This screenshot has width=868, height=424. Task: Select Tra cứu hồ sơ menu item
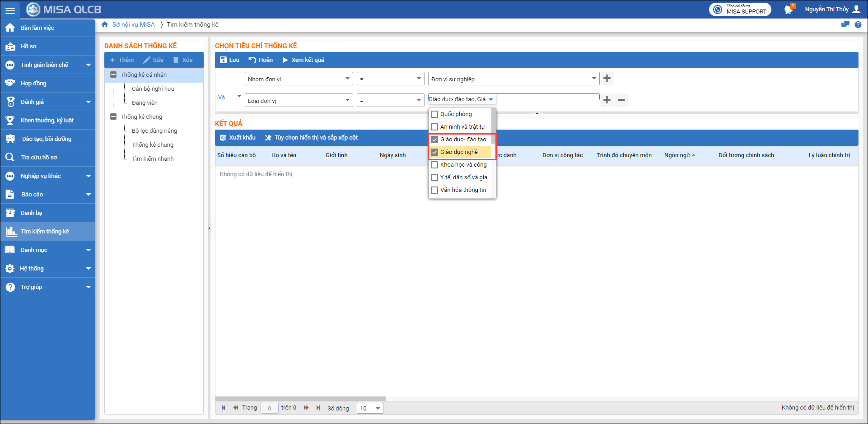[39, 158]
